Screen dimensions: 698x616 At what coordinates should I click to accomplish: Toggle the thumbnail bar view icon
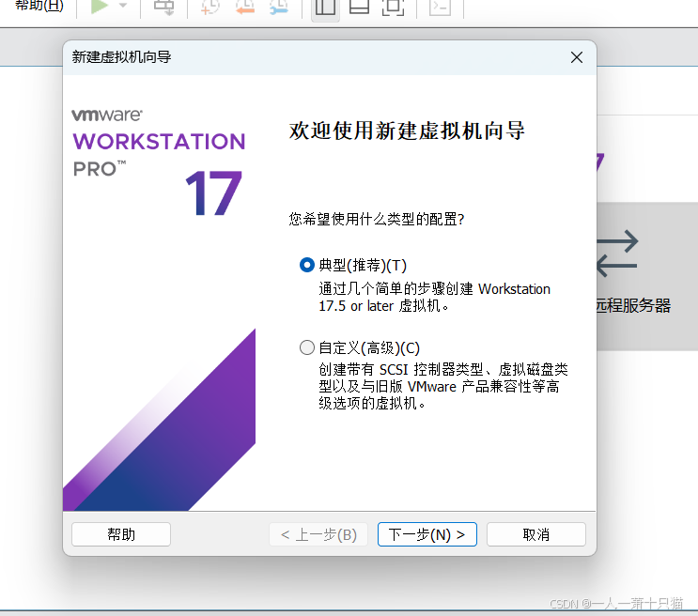coord(359,7)
